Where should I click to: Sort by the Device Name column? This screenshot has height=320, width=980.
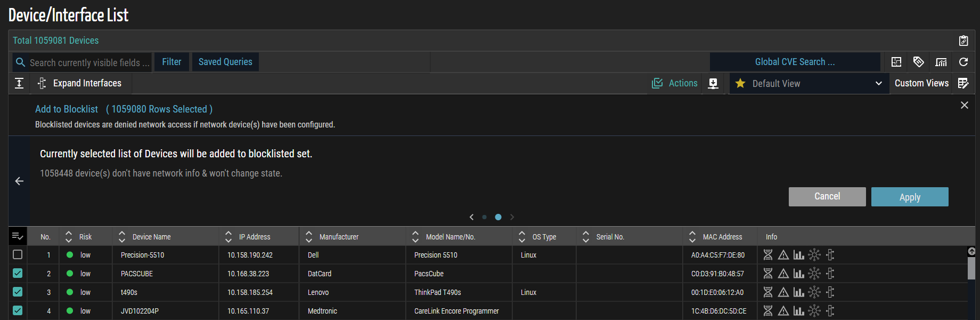tap(151, 237)
